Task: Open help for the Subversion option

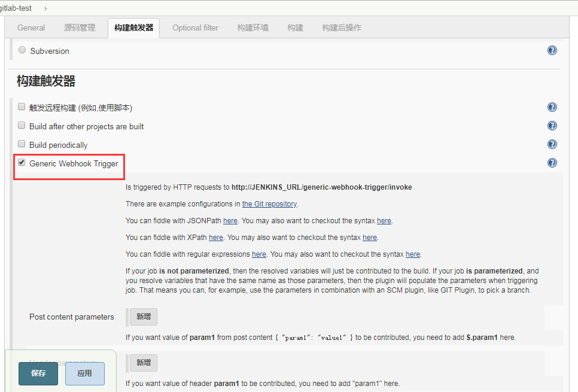Action: (552, 50)
